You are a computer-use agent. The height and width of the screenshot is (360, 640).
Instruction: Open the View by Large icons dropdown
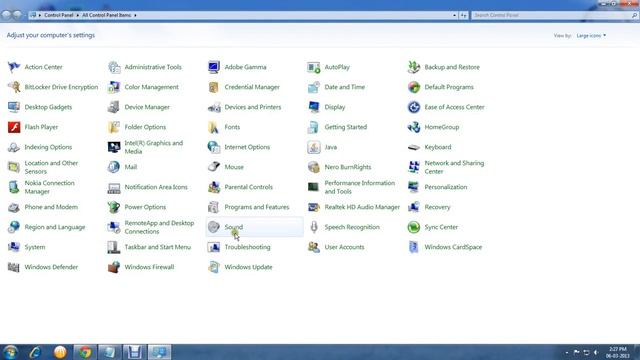pos(591,36)
